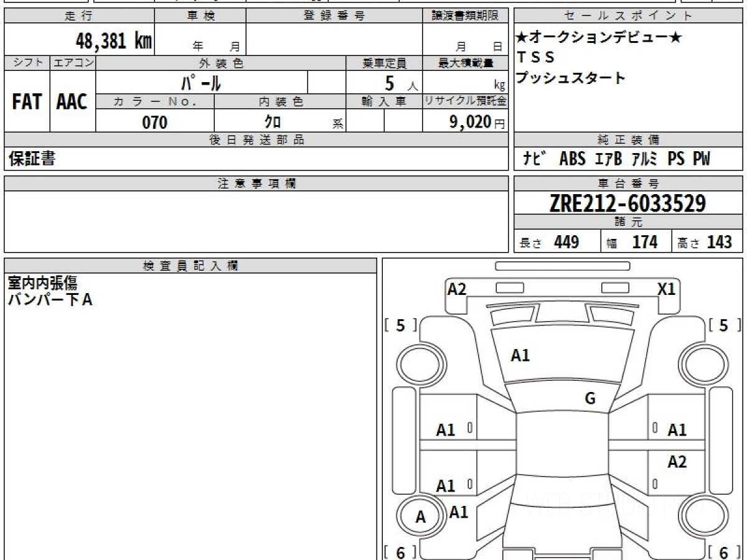Click the A1 mark above the A2 door mark
747x560 pixels.
point(677,430)
